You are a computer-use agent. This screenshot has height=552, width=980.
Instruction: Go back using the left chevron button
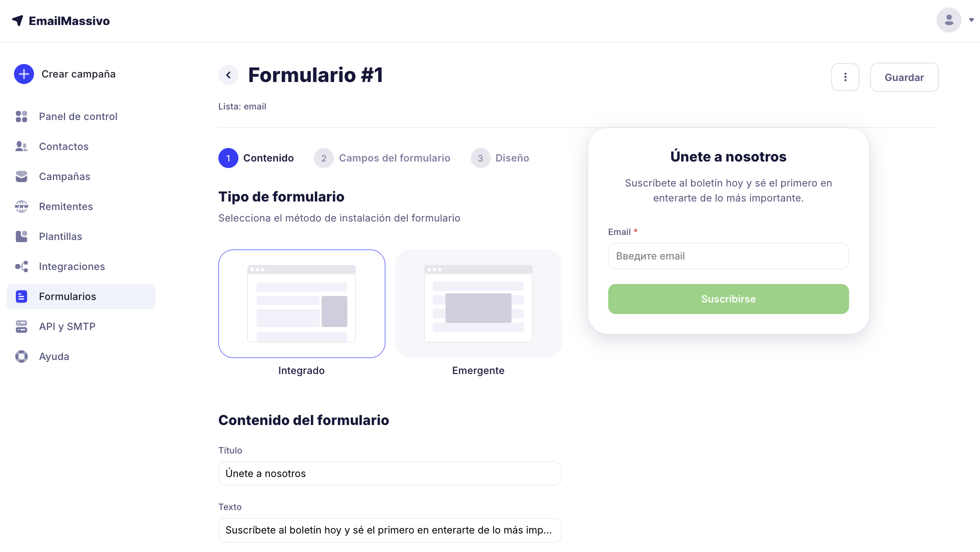pyautogui.click(x=228, y=75)
